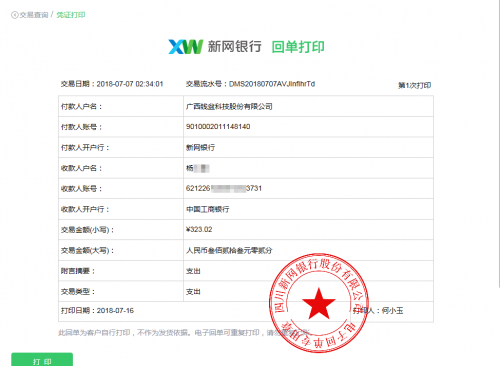
Task: Select the 凭证打印 breadcrumb
Action: click(x=71, y=15)
